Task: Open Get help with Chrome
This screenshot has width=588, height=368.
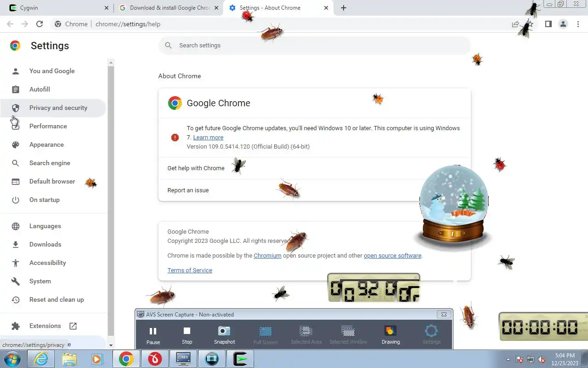Action: [x=315, y=168]
